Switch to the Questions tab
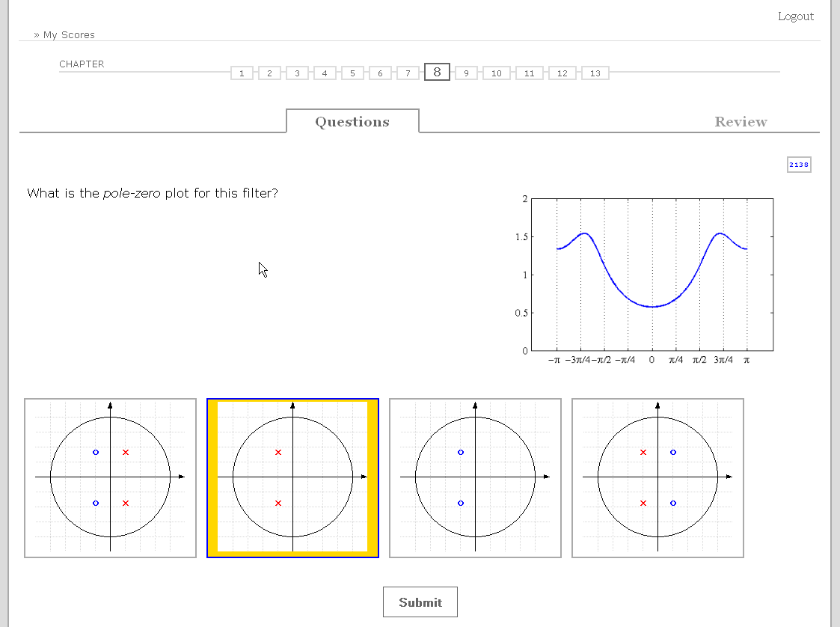840x627 pixels. pyautogui.click(x=352, y=122)
